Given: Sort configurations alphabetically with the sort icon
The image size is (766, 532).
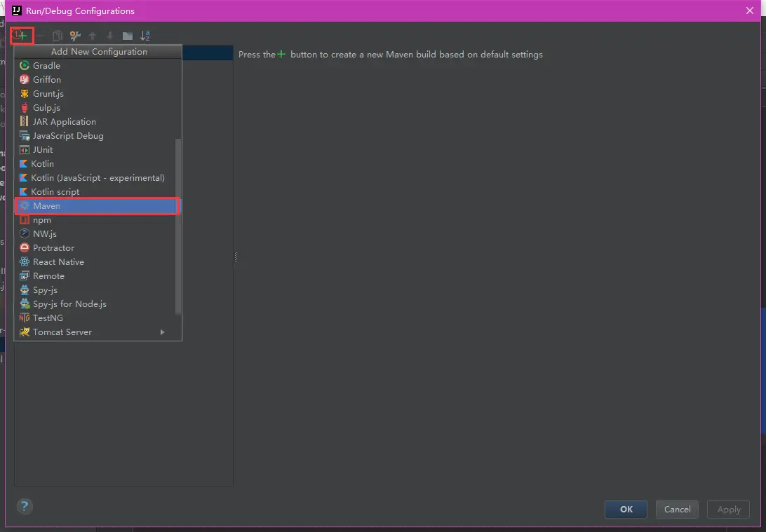Looking at the screenshot, I should [x=146, y=36].
